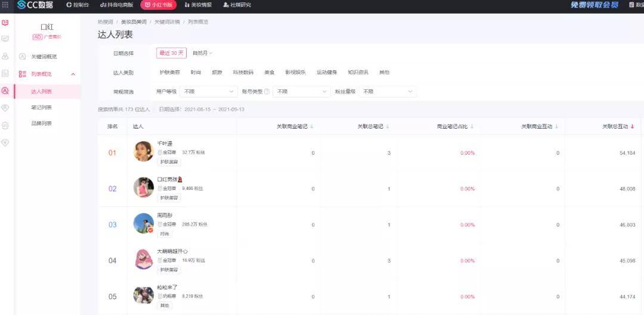This screenshot has height=315, width=644.
Task: Click 美妆品类词 breadcrumb link
Action: 134,21
